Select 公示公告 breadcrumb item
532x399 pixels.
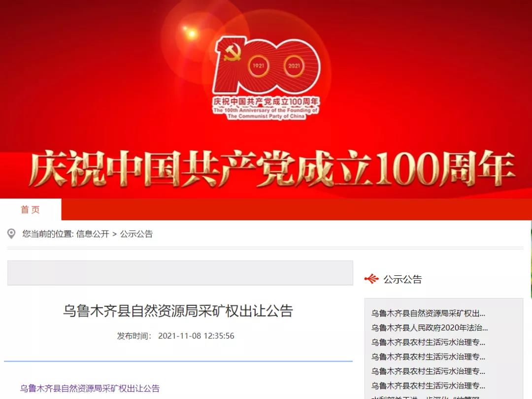coord(136,234)
